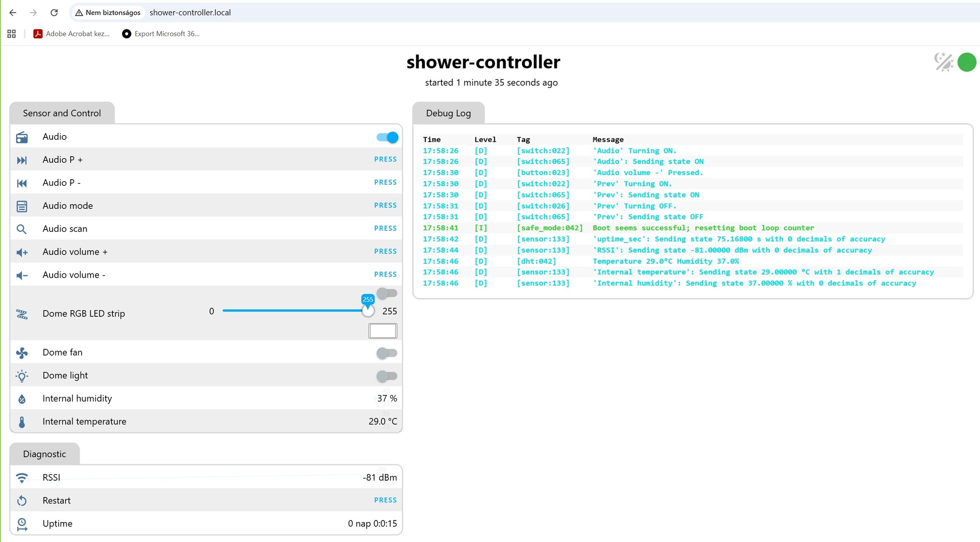This screenshot has width=980, height=542.
Task: Turn on the Dome fan switch
Action: pos(387,353)
